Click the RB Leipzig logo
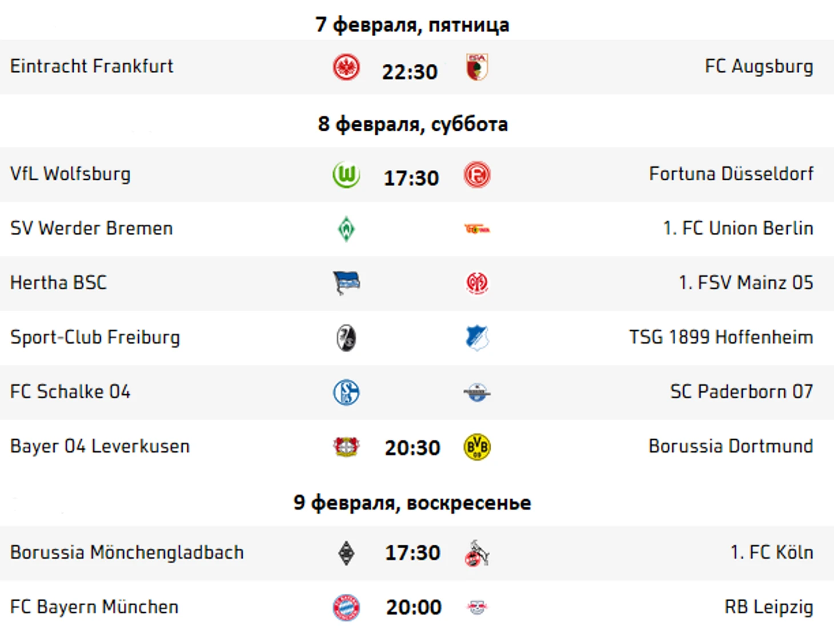834x644 pixels. (477, 607)
